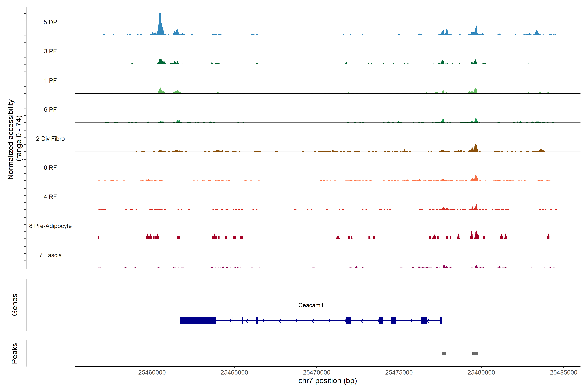Click the Peaks panel label
The width and height of the screenshot is (588, 392).
pos(15,353)
